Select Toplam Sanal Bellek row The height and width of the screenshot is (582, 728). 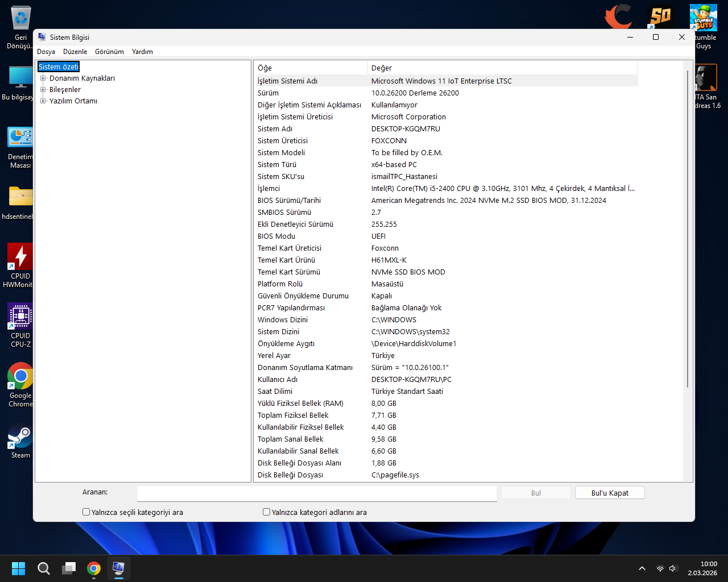pyautogui.click(x=446, y=439)
